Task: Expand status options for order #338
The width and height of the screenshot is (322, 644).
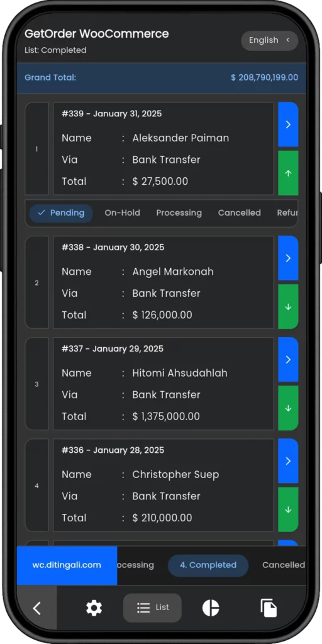Action: [x=288, y=306]
